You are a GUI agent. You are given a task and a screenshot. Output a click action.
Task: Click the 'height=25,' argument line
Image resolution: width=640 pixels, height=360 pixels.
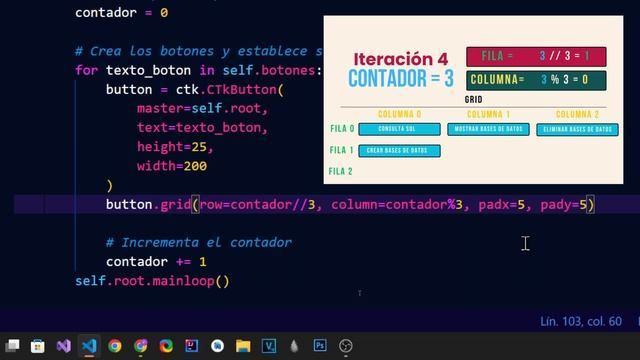coord(176,147)
